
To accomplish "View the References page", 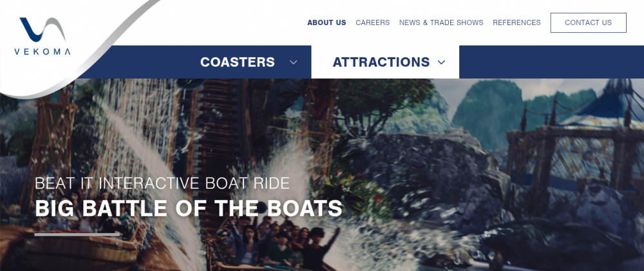I will pos(516,23).
